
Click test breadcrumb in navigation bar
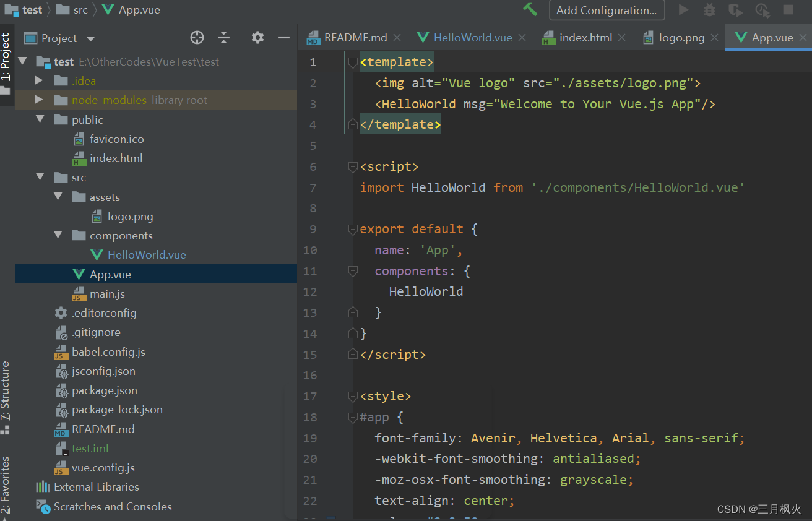(x=24, y=10)
